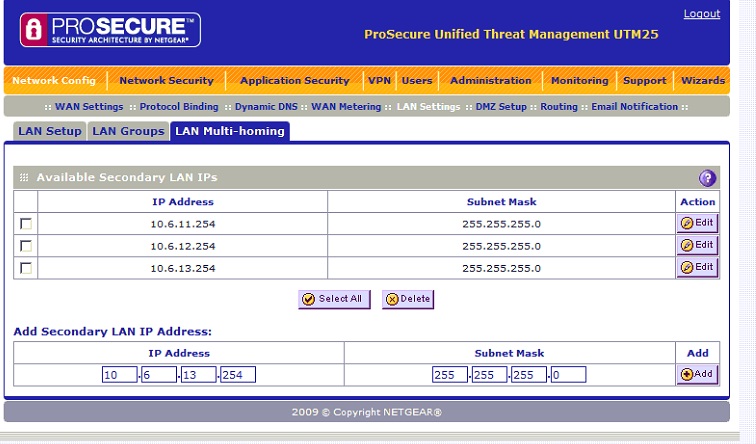Image resolution: width=756 pixels, height=444 pixels.
Task: Click the ProSecure logo
Action: [x=110, y=29]
